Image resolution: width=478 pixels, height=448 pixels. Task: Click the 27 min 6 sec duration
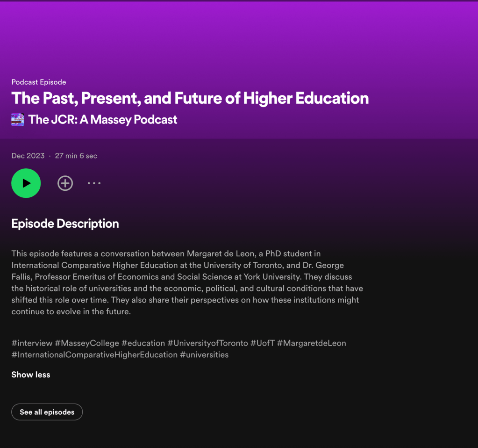[x=76, y=156]
